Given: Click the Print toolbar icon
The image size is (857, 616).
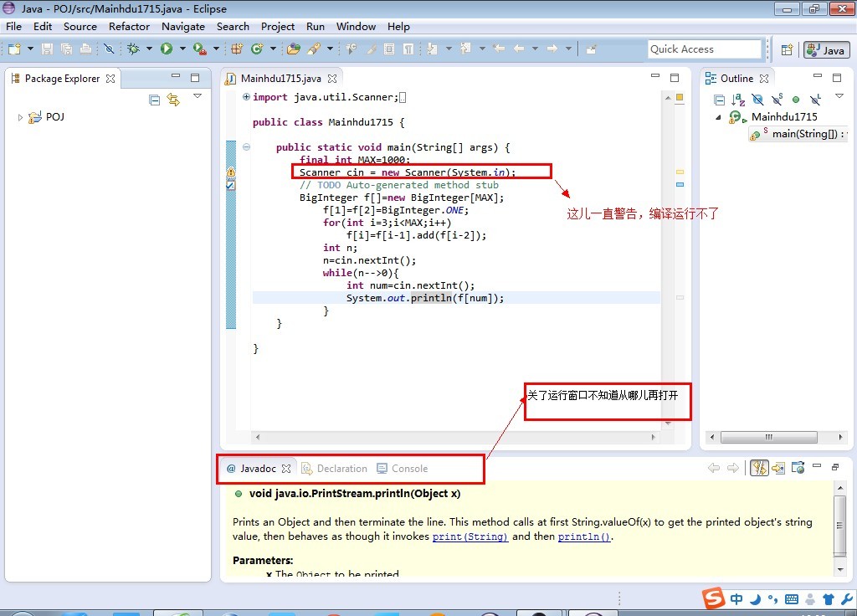Looking at the screenshot, I should tap(85, 49).
